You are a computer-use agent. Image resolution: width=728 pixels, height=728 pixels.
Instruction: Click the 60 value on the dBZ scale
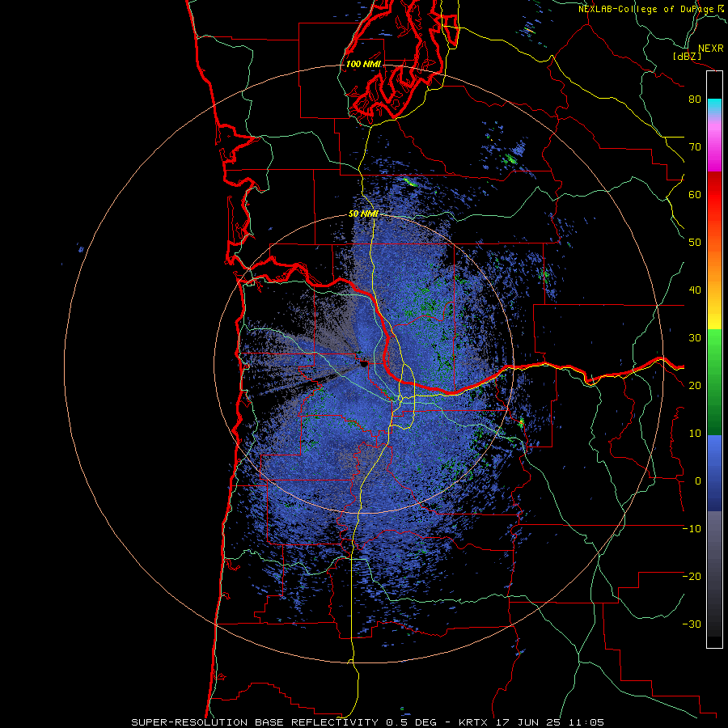(x=695, y=195)
